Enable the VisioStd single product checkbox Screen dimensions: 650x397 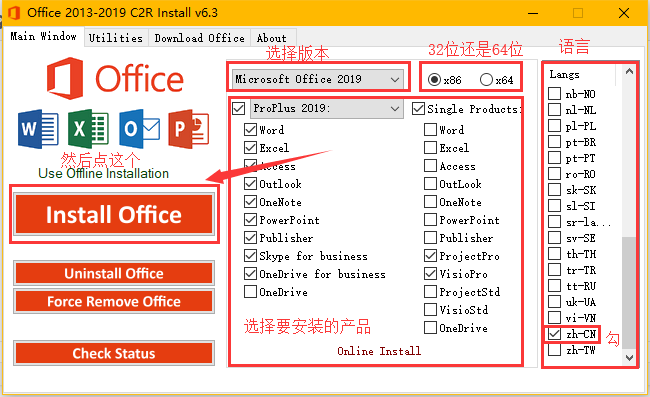430,310
